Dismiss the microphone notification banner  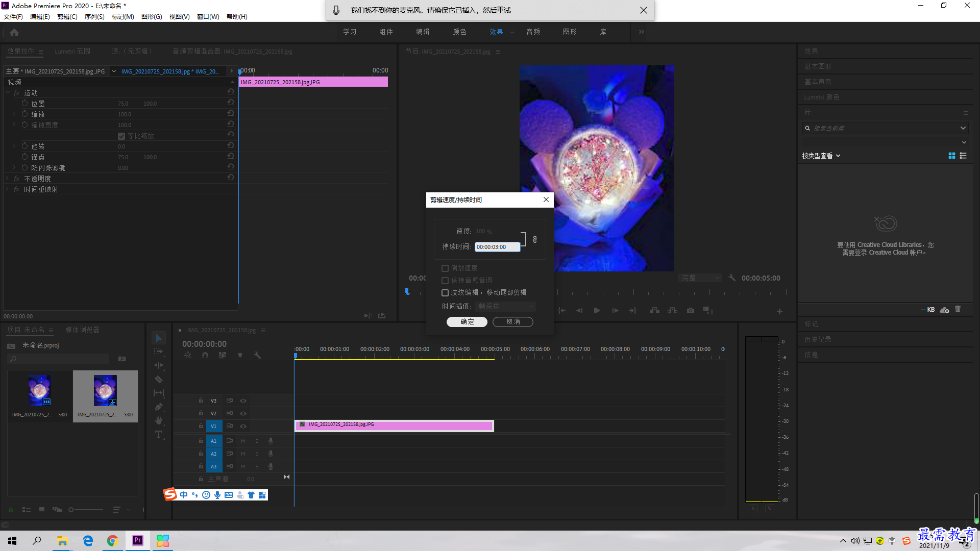click(x=644, y=10)
